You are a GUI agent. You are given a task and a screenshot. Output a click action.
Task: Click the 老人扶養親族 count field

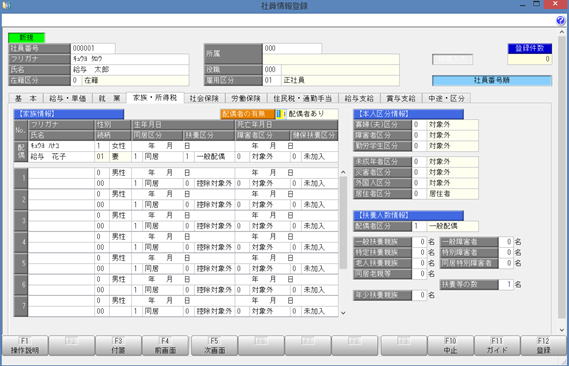419,263
